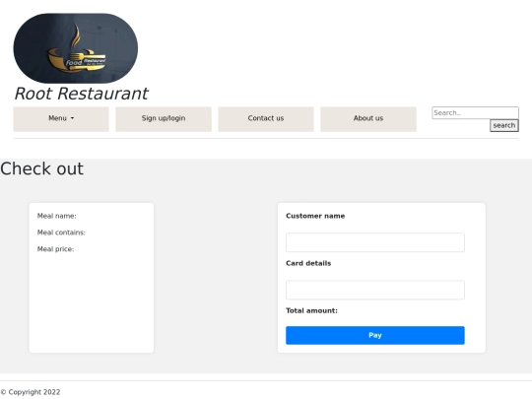Click the Meal price label

click(x=55, y=249)
